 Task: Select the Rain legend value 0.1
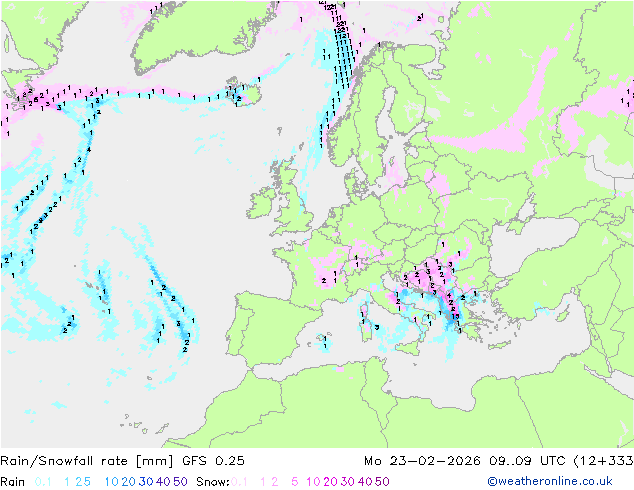pos(43,482)
